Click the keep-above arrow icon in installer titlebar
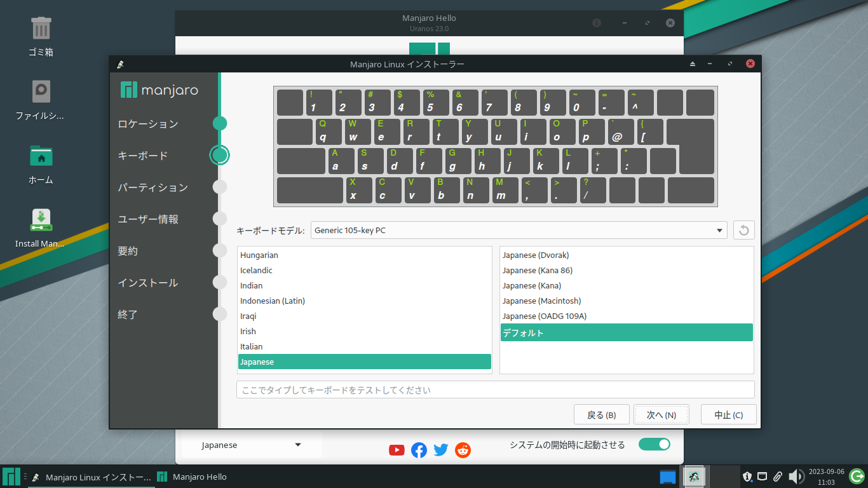The height and width of the screenshot is (488, 868). pos(693,64)
